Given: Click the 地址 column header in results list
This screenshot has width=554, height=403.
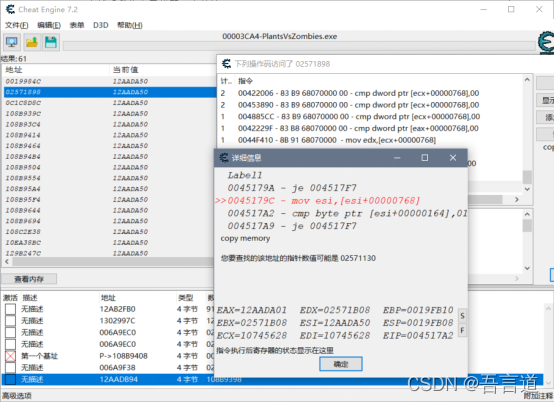Looking at the screenshot, I should pos(14,70).
